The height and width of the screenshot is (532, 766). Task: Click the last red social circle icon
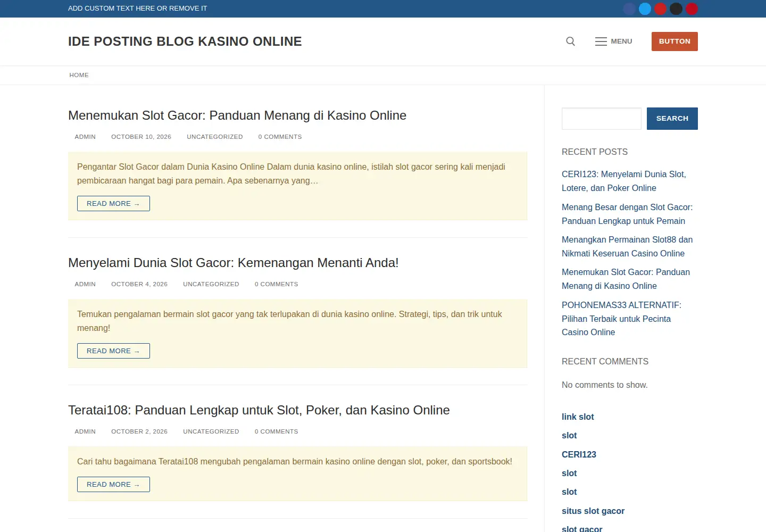(692, 9)
